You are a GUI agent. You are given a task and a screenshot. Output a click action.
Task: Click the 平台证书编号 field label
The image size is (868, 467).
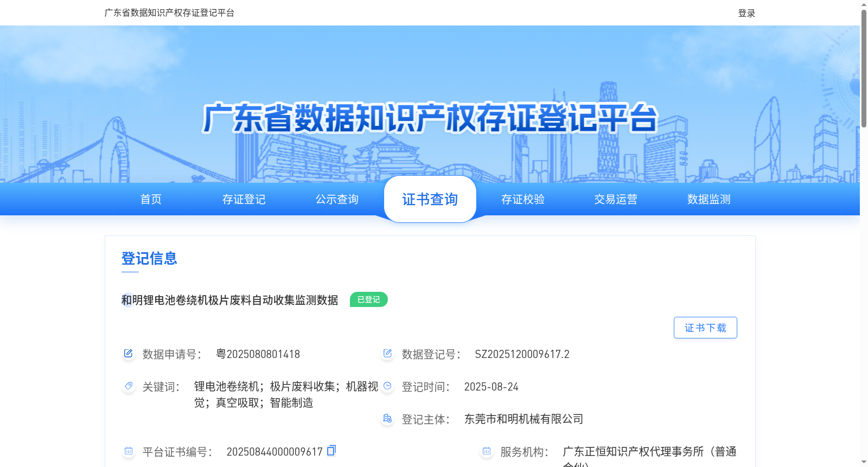point(177,452)
